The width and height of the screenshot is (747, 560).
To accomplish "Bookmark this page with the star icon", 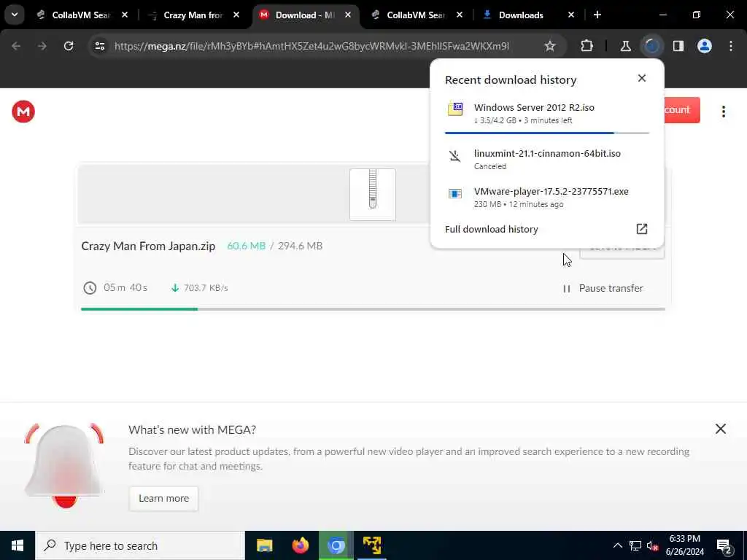I will pyautogui.click(x=550, y=46).
